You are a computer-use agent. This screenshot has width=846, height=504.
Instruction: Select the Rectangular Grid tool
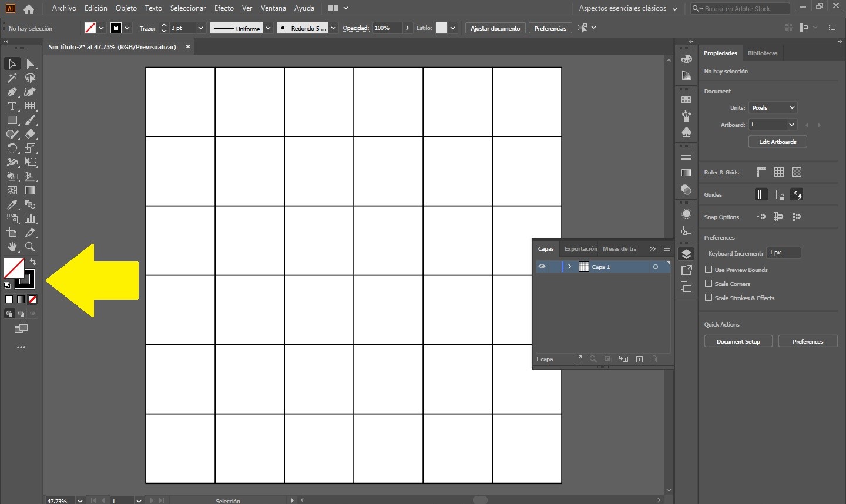(x=30, y=106)
